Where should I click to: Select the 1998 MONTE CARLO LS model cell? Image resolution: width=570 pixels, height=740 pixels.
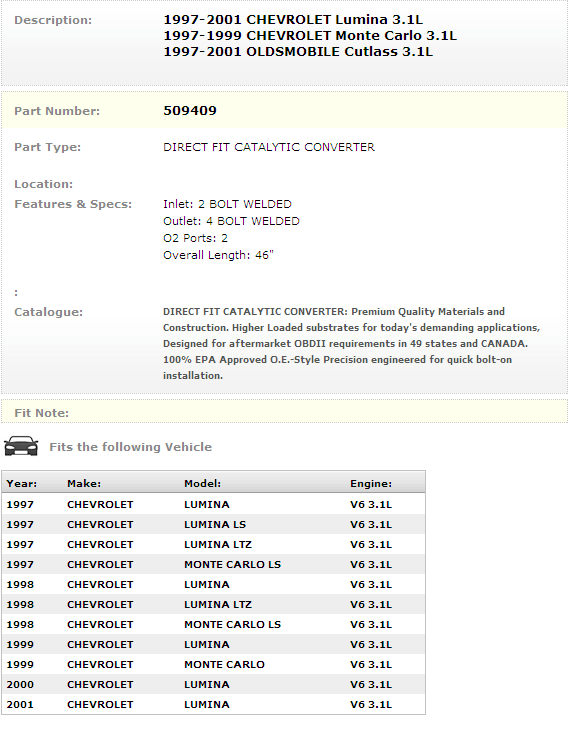tap(232, 624)
